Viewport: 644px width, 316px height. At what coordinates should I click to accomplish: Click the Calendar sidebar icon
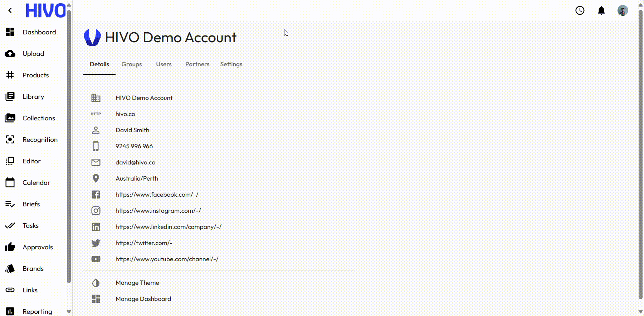click(x=10, y=183)
